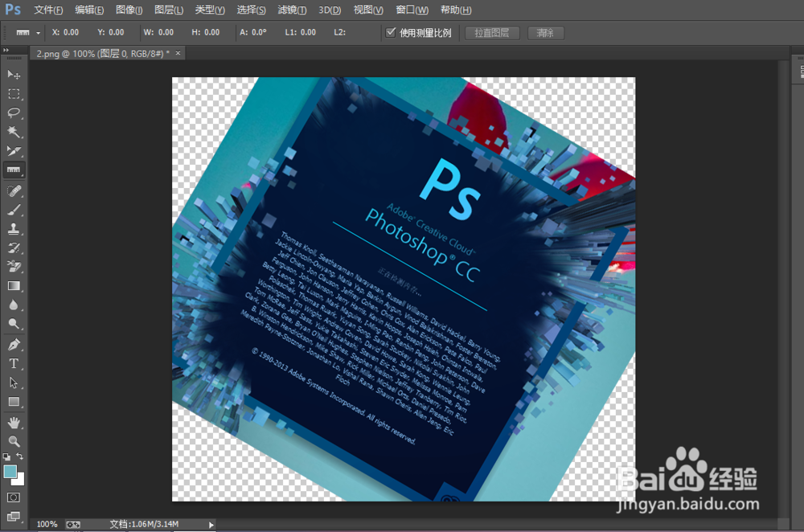Click the rotated splash image on canvas
The width and height of the screenshot is (804, 532).
pos(404,289)
